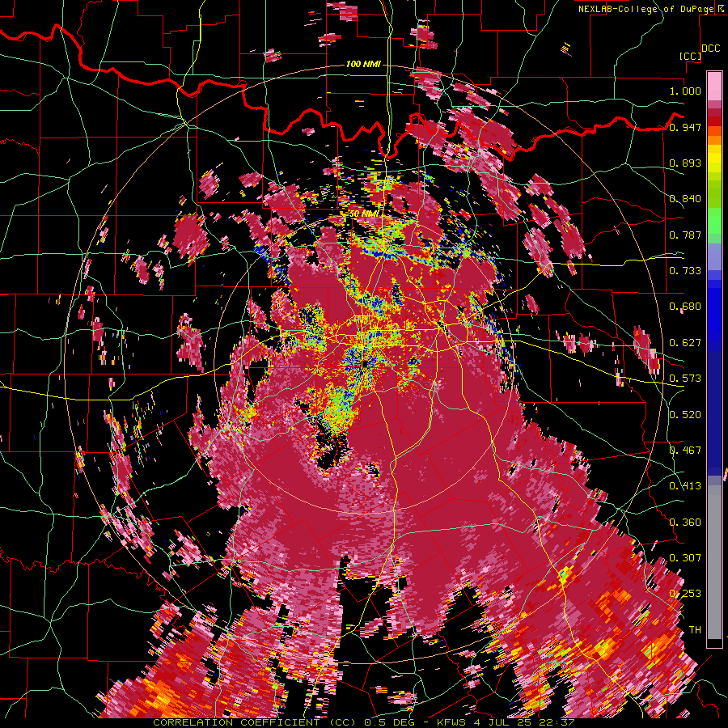
Task: Click the 0.733 scale value
Action: point(685,271)
